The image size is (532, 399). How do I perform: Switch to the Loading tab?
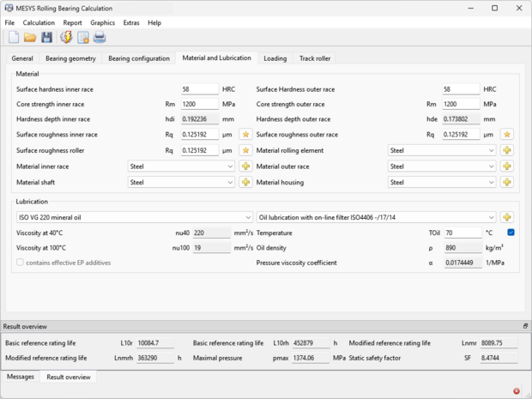[275, 58]
